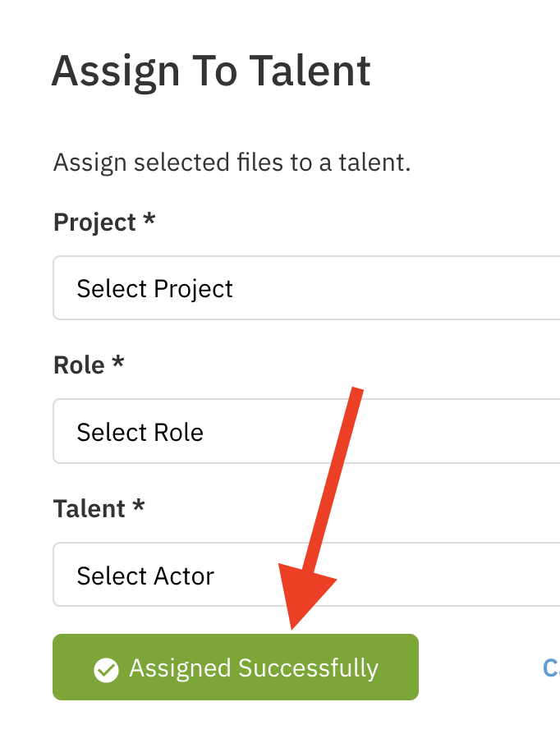Click the "Select Actor" placeholder text

point(145,576)
